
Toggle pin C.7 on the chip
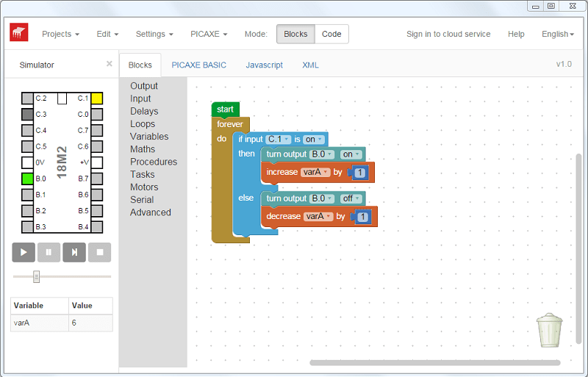tap(97, 131)
